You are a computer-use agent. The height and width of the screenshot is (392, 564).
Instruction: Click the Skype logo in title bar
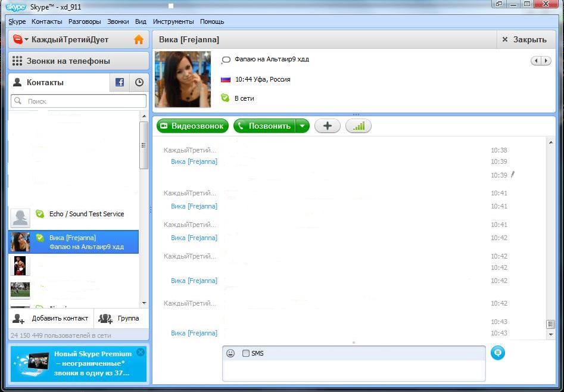(16, 7)
